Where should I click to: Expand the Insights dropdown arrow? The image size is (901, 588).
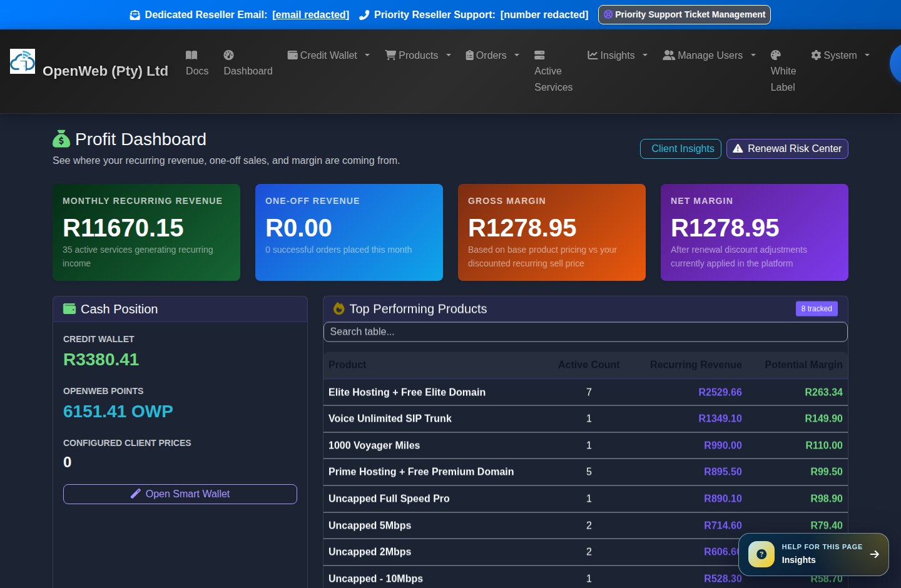tap(645, 55)
